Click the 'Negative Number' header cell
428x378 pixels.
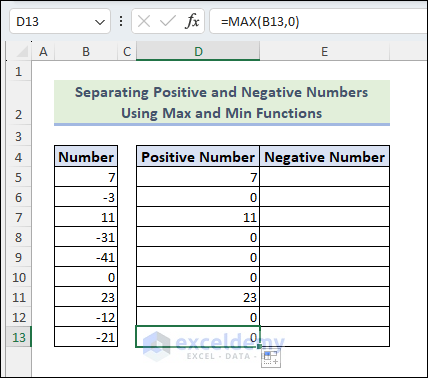click(324, 156)
